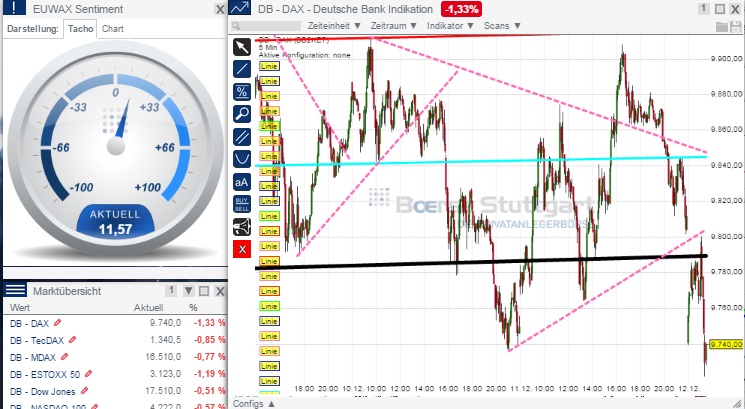Viewport: 745px width, 409px height.
Task: Click the chart symbol search field
Action: [x=267, y=26]
